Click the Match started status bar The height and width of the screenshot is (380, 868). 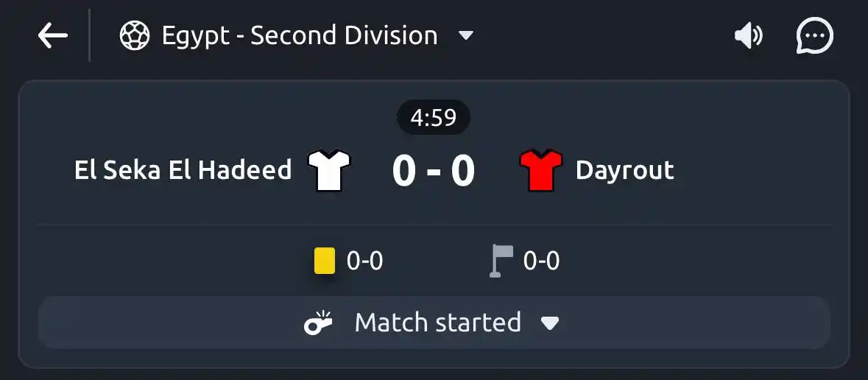tap(434, 323)
